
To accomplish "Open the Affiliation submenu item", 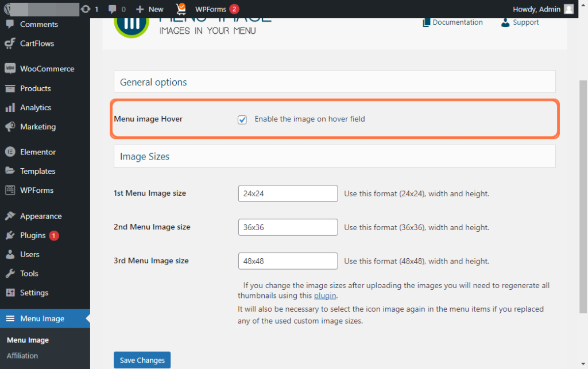I will [x=22, y=356].
